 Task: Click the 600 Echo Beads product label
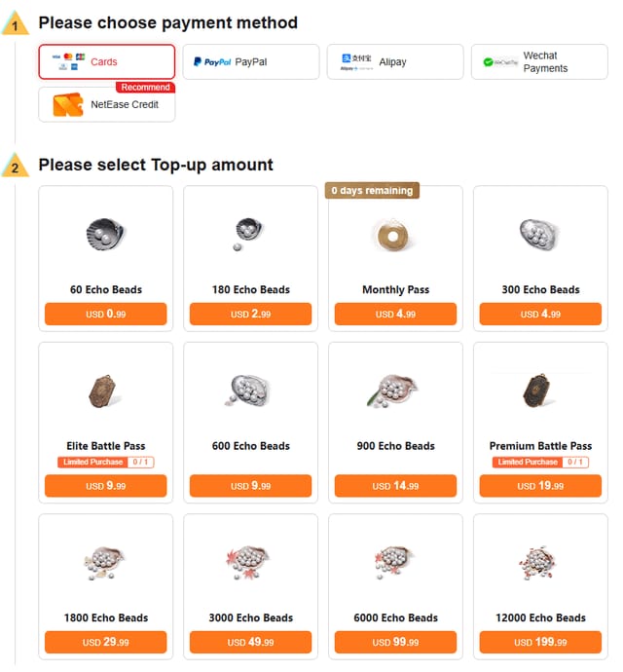pos(250,446)
